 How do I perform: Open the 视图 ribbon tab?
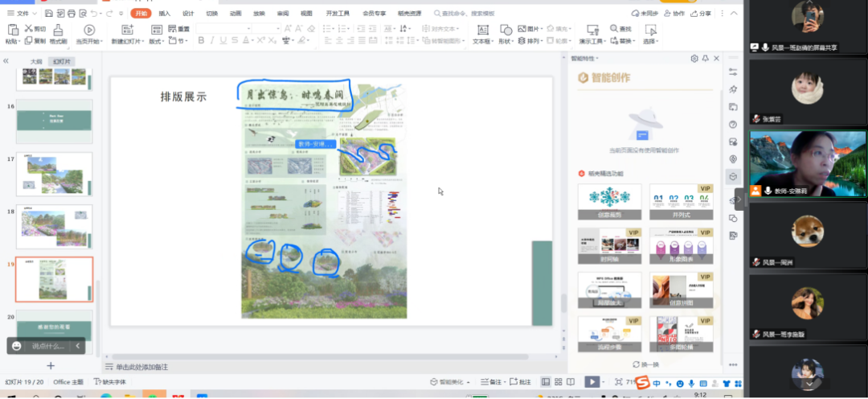[x=306, y=14]
